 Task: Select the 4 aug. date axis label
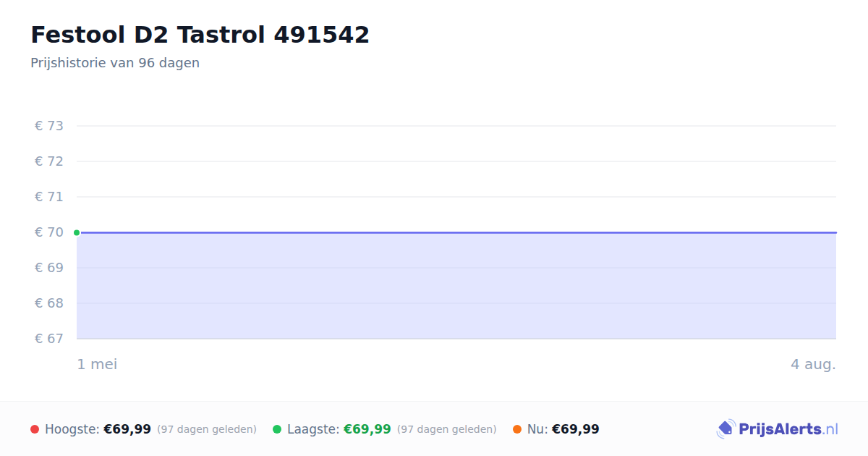[813, 364]
